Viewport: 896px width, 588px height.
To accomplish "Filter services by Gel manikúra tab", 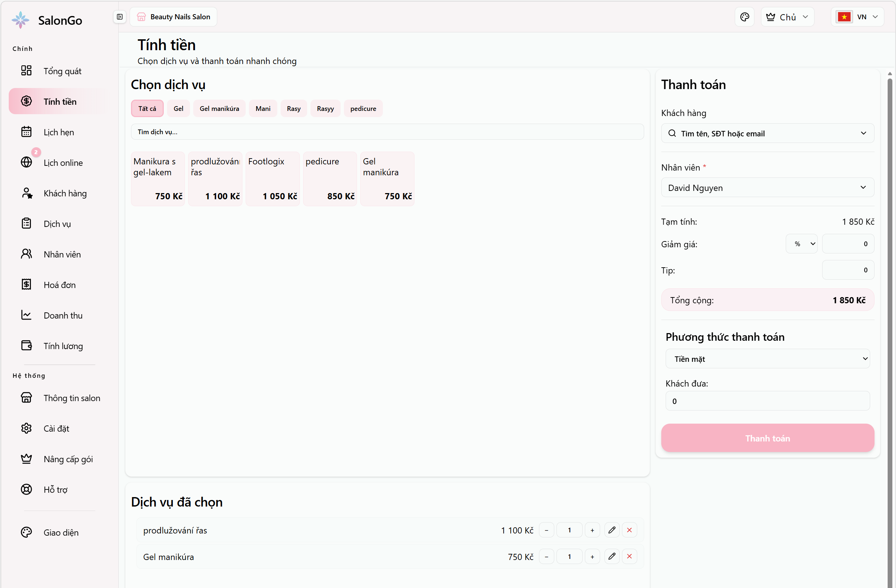I will click(219, 109).
